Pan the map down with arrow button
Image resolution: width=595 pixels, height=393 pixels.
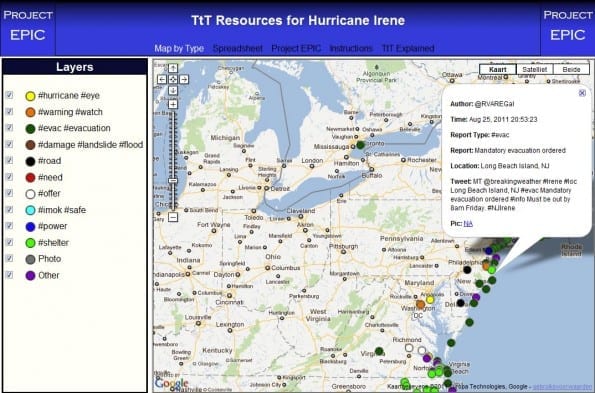(x=173, y=91)
